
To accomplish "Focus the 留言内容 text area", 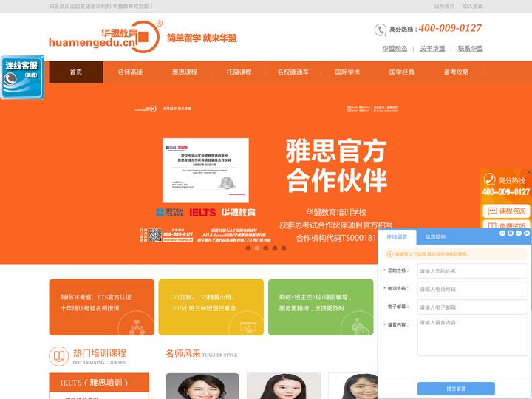I will point(473,337).
